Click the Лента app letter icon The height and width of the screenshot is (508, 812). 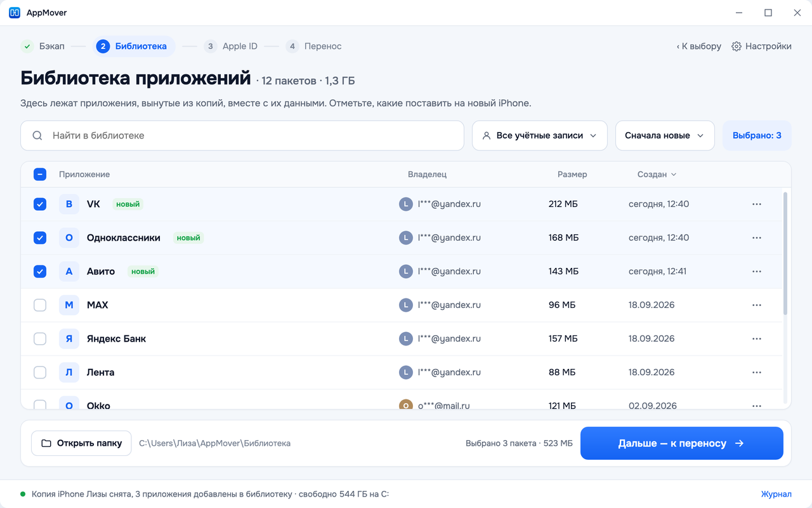coord(69,373)
